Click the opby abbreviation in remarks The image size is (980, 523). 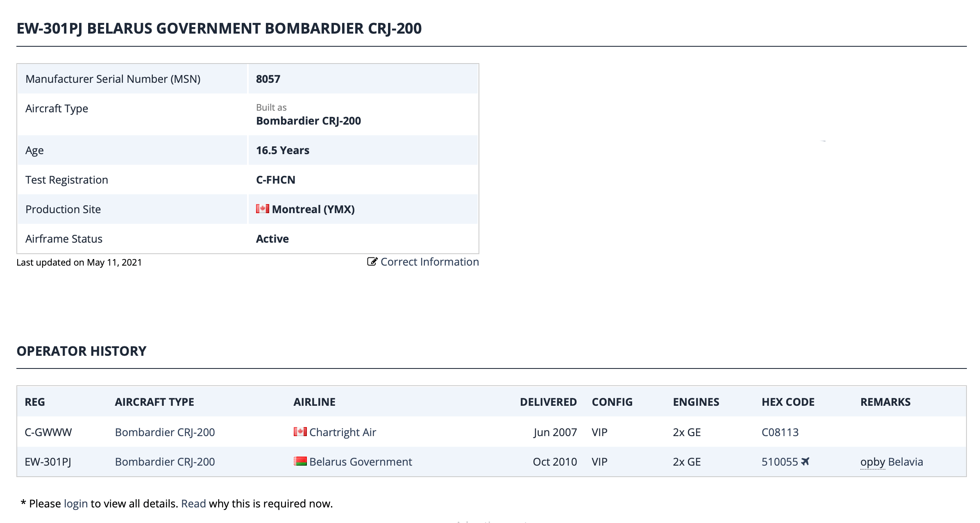tap(872, 462)
